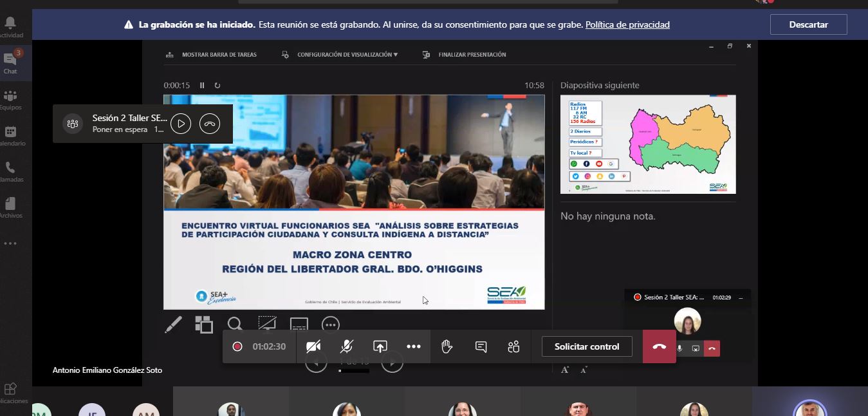Raise your hand in the meeting

447,346
